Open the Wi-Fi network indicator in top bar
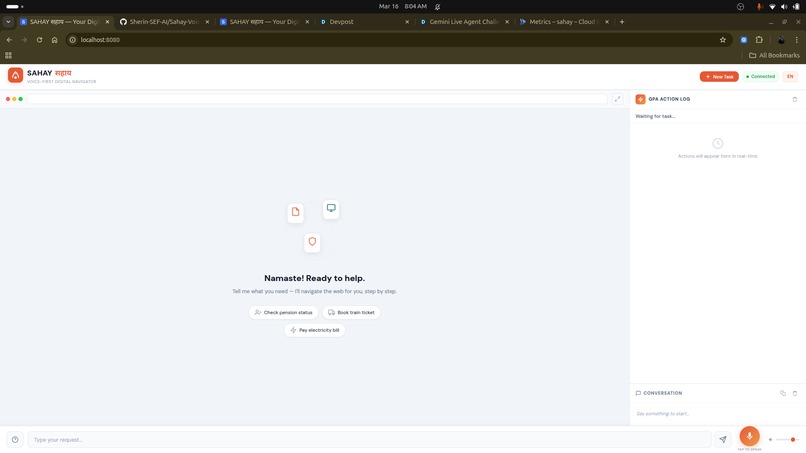 pos(772,7)
